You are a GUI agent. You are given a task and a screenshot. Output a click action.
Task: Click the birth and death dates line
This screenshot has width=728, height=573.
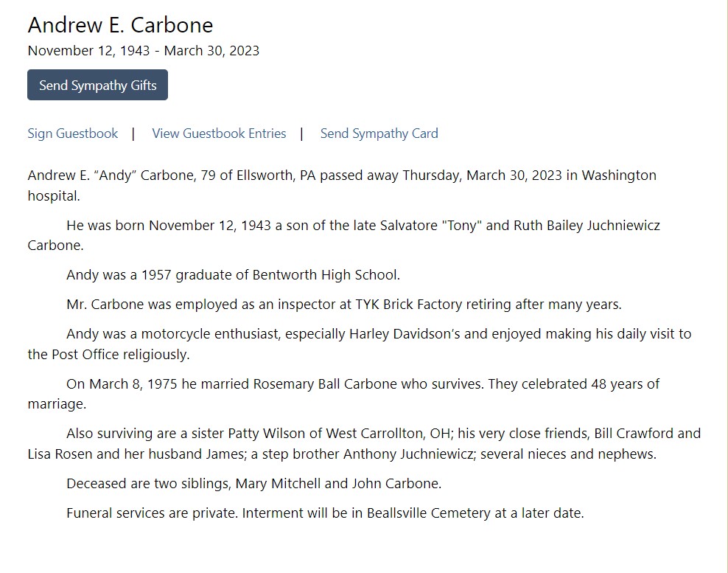143,51
